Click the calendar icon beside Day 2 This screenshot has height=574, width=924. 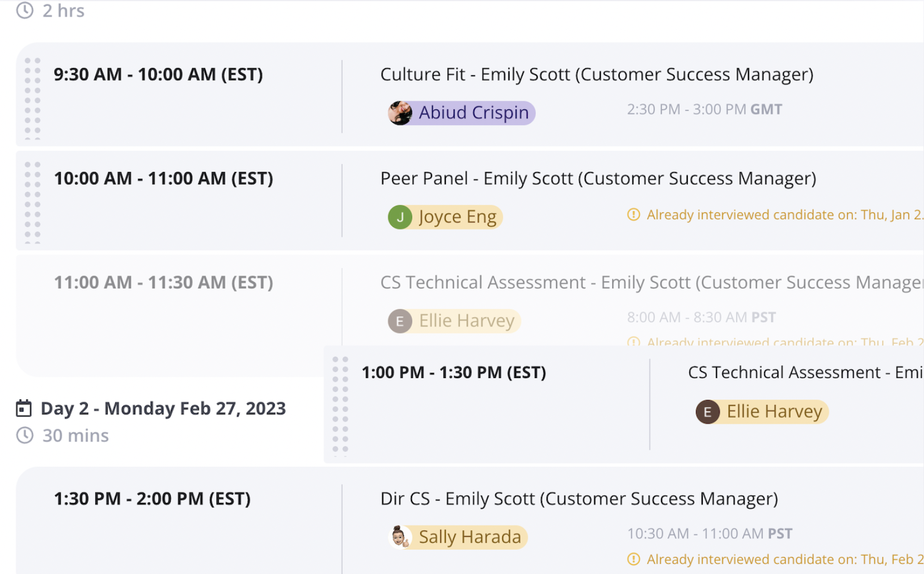click(24, 408)
